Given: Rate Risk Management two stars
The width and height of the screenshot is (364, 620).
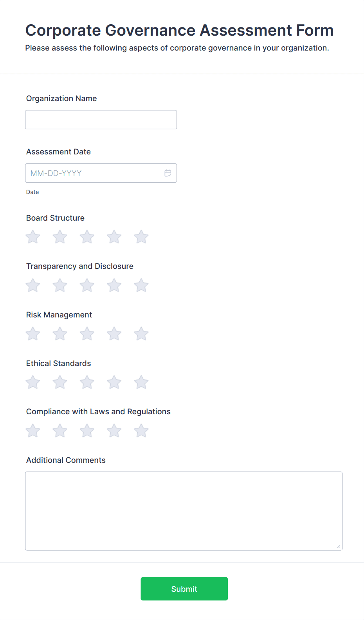Looking at the screenshot, I should [60, 334].
